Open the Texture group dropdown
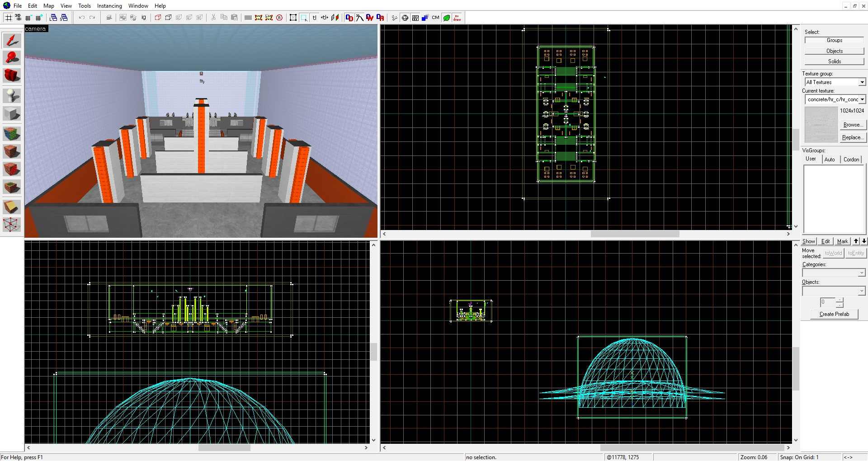Screen dimensions: 868x461 pos(835,82)
